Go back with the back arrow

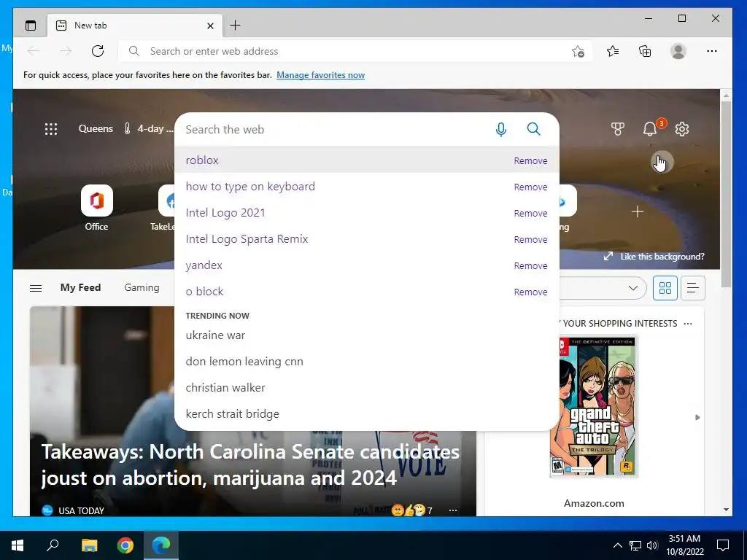(34, 51)
